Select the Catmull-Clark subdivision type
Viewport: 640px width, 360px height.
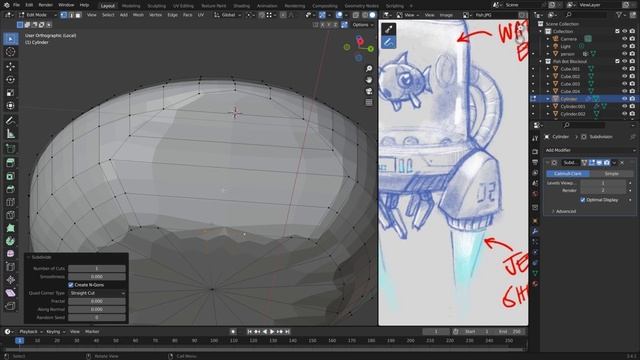(x=568, y=174)
